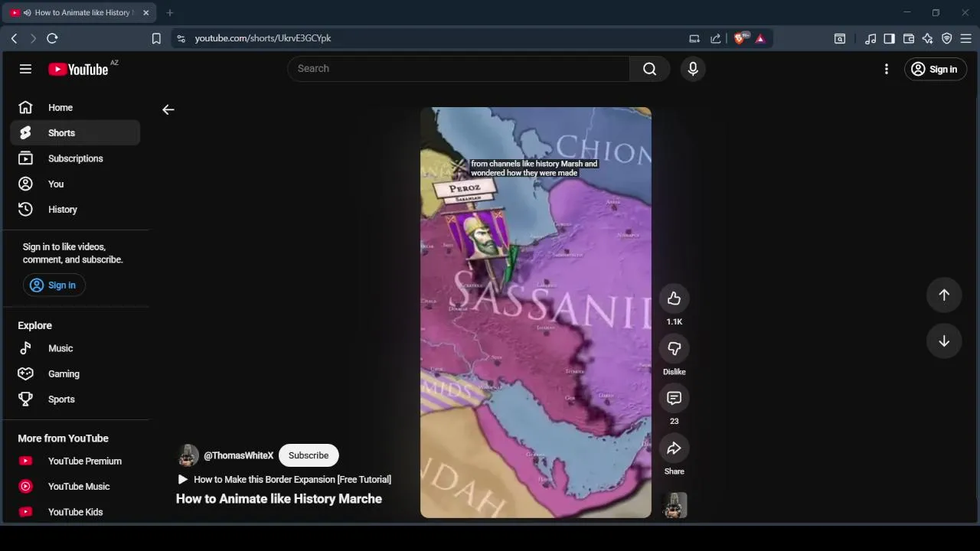The width and height of the screenshot is (980, 551).
Task: Toggle the browser sidebar panel
Action: [890, 38]
